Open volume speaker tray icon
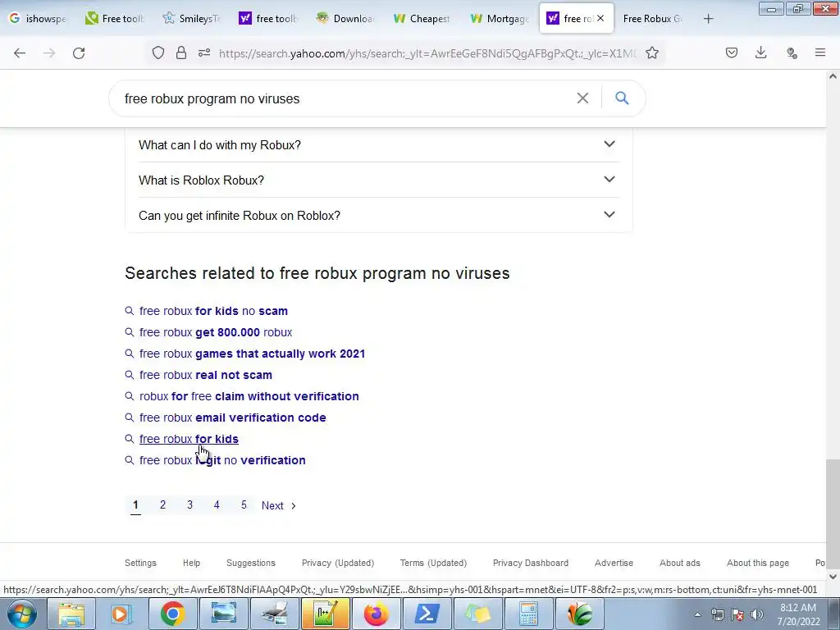 pos(757,614)
